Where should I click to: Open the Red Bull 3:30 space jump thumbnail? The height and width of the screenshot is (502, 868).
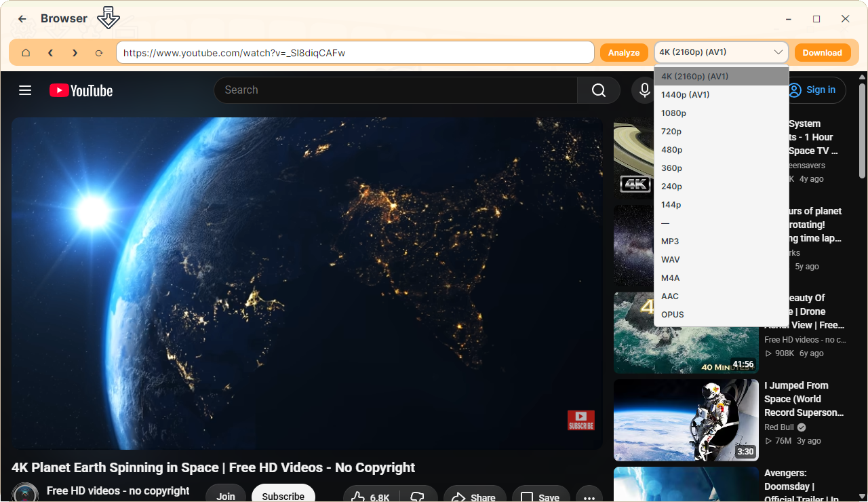[x=686, y=420]
